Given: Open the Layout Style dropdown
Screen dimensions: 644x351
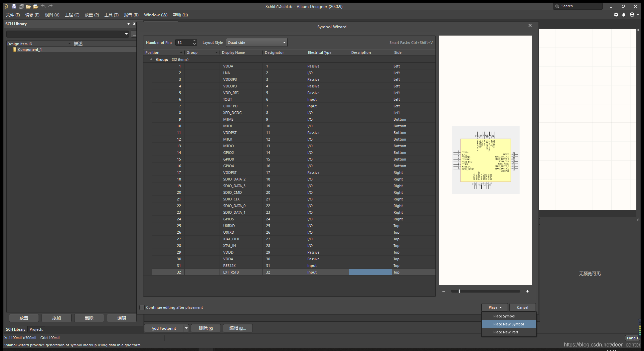Looking at the screenshot, I should click(x=256, y=43).
